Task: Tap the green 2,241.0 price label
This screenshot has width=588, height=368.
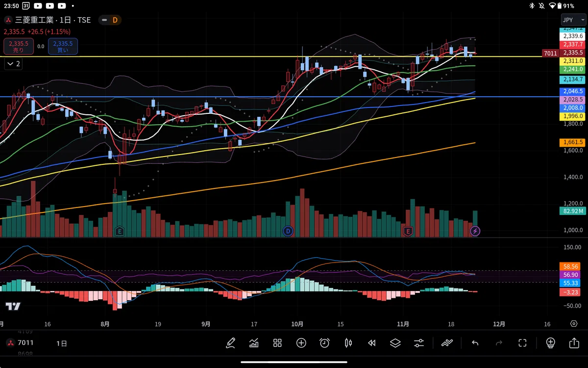Action: coord(573,69)
